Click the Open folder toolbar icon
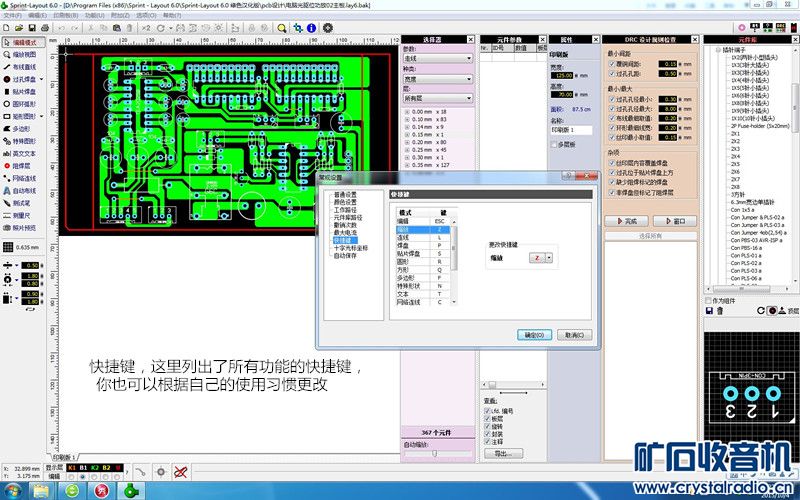Viewport: 800px width, 500px height. click(x=19, y=28)
